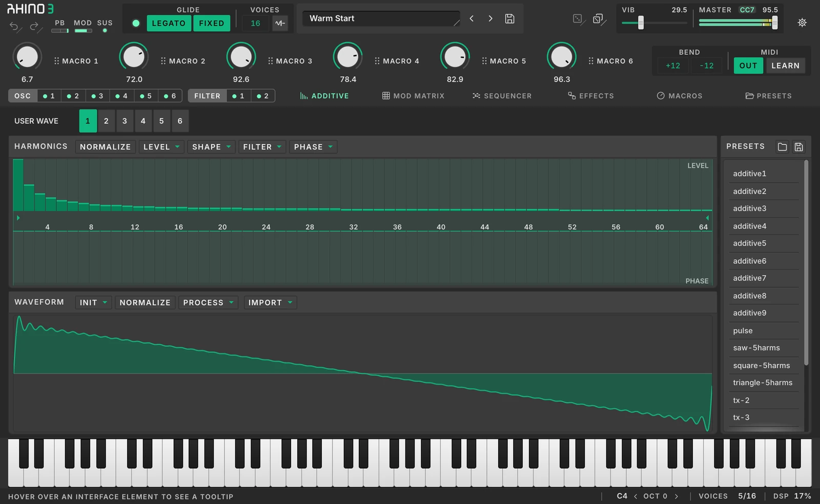Click the Macro 6 drag handle
This screenshot has height=504, width=820.
(x=591, y=61)
